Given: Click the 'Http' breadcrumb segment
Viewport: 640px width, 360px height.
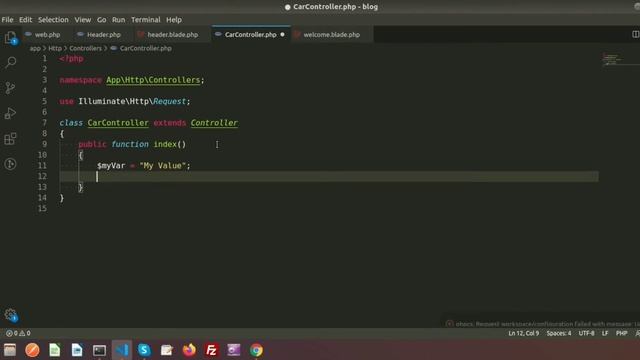Looking at the screenshot, I should (x=55, y=48).
